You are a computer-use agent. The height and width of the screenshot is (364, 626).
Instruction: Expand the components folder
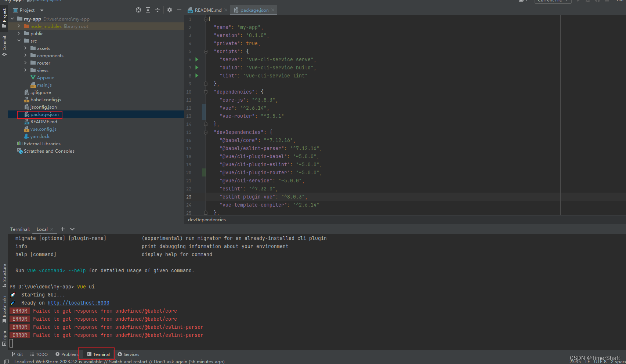[25, 55]
